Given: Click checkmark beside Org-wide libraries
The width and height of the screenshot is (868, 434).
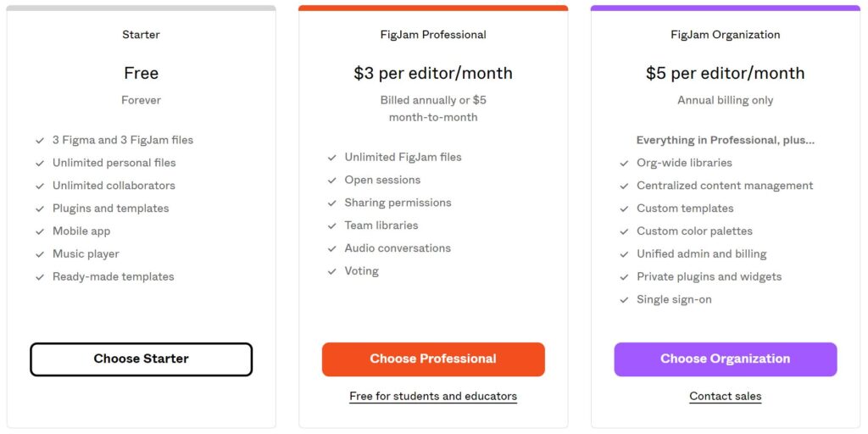Looking at the screenshot, I should [625, 164].
